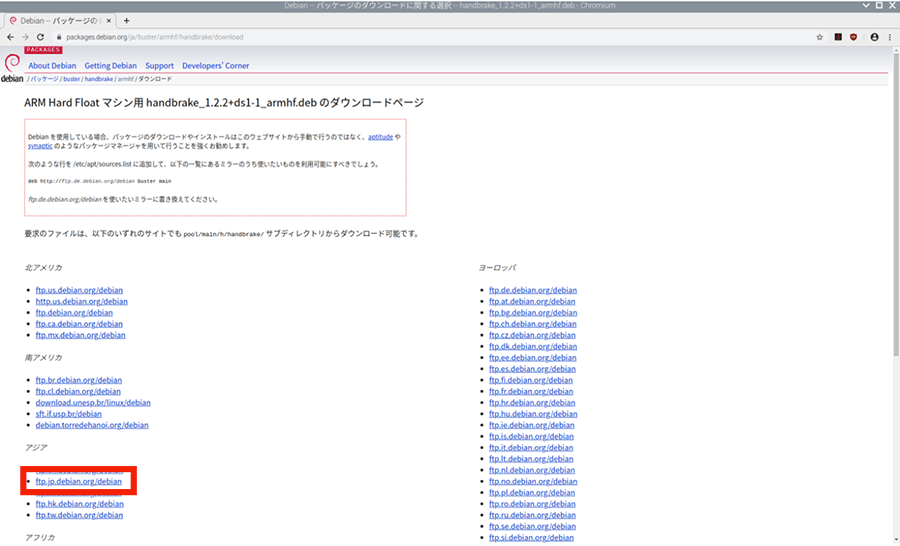Download from ftp.cl.debian.org/debian
Image resolution: width=900 pixels, height=546 pixels.
click(x=78, y=392)
